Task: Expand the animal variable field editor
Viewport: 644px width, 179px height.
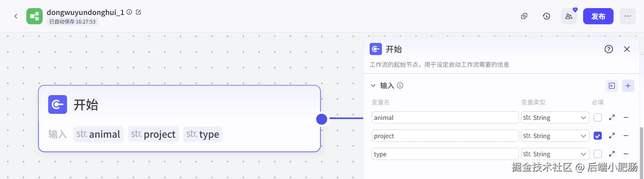Action: click(x=612, y=117)
